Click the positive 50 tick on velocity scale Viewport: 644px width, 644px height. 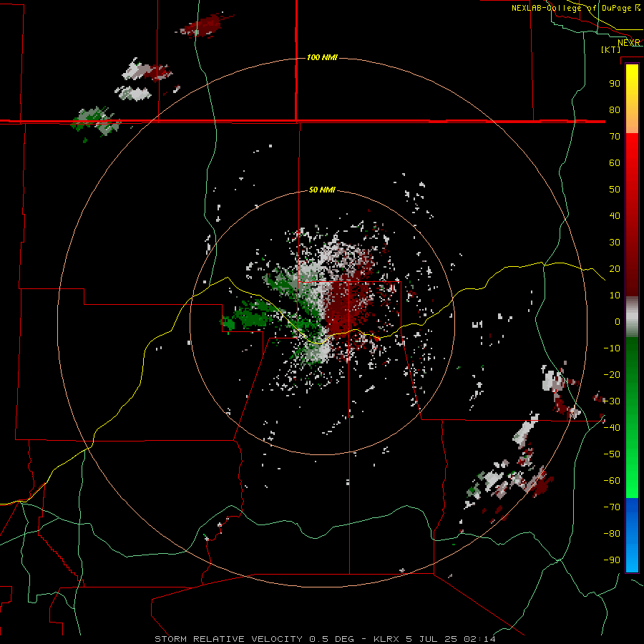[x=615, y=190]
